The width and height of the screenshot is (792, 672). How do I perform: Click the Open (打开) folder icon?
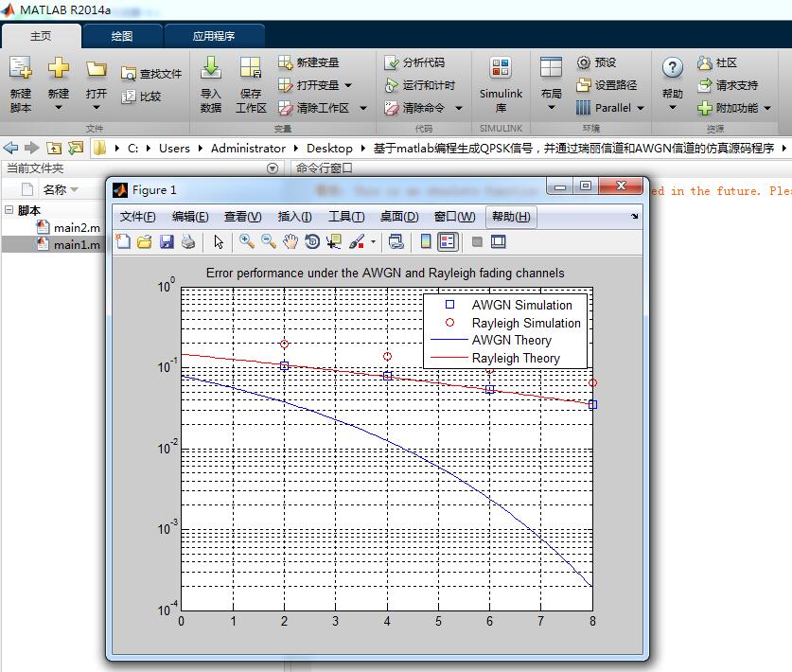[x=96, y=69]
